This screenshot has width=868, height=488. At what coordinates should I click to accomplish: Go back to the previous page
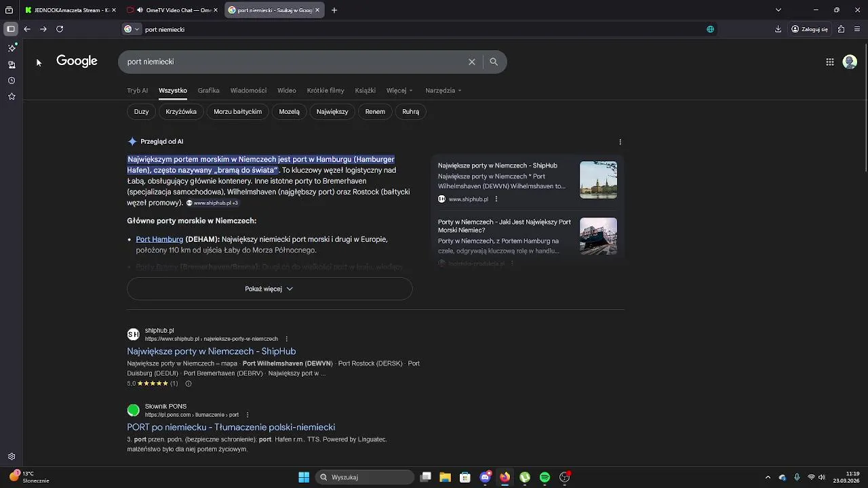point(27,29)
